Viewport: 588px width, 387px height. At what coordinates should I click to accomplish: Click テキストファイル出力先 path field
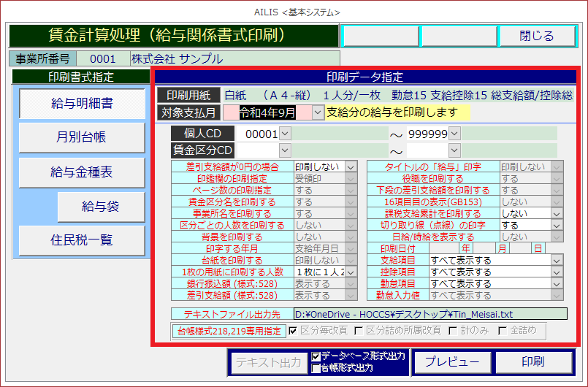coord(429,314)
